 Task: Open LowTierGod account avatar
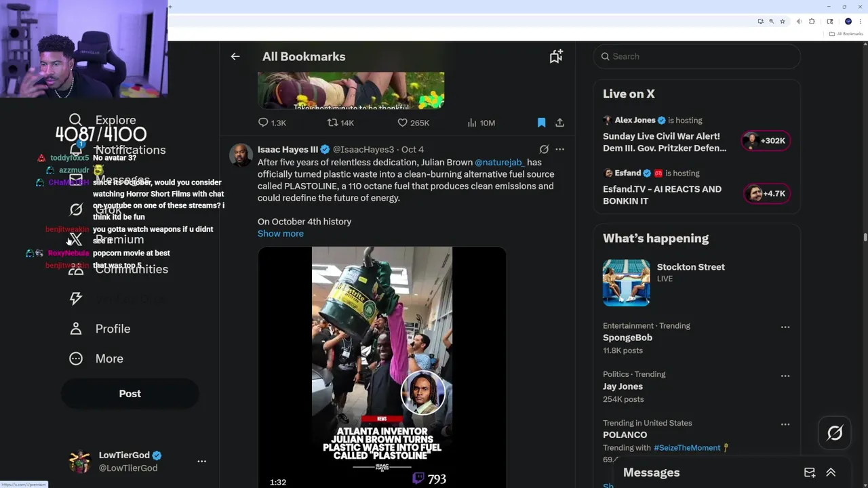tap(80, 462)
